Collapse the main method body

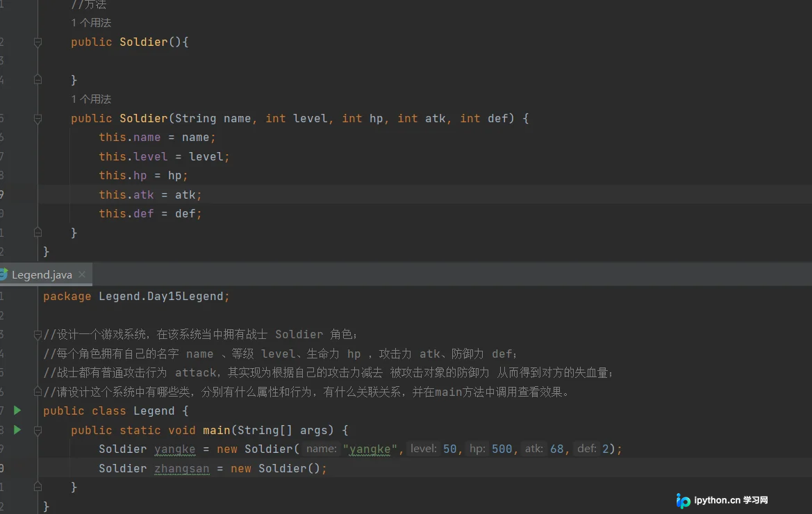(38, 430)
